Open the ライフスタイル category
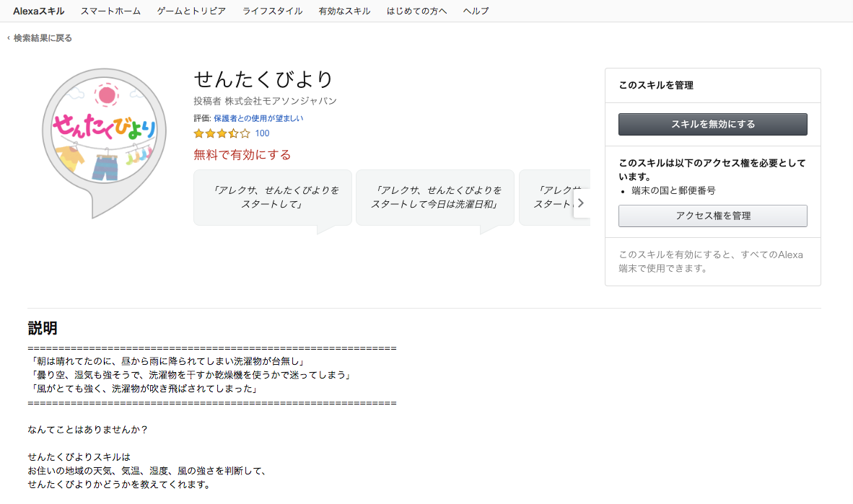Viewport: 853px width, 504px height. point(273,11)
